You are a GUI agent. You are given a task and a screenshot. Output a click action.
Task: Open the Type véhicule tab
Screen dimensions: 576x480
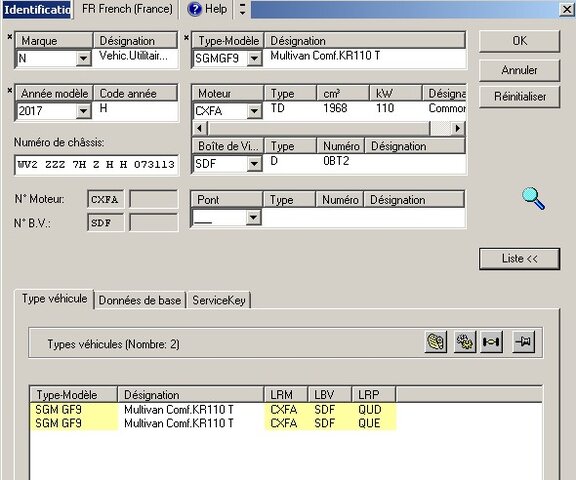tap(54, 299)
